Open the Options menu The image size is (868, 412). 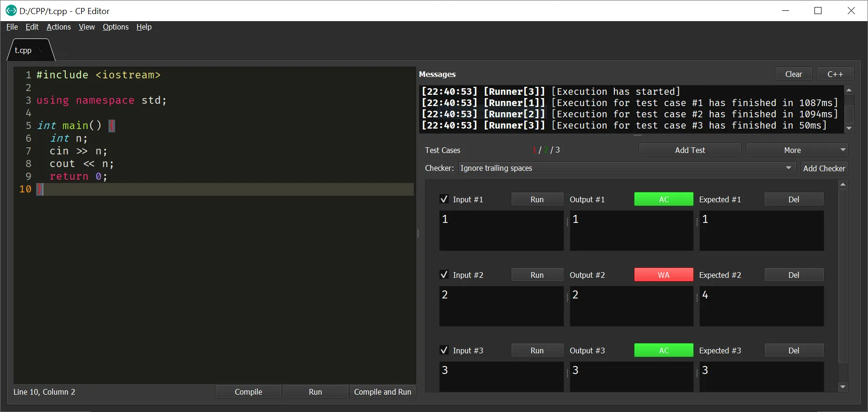point(116,27)
